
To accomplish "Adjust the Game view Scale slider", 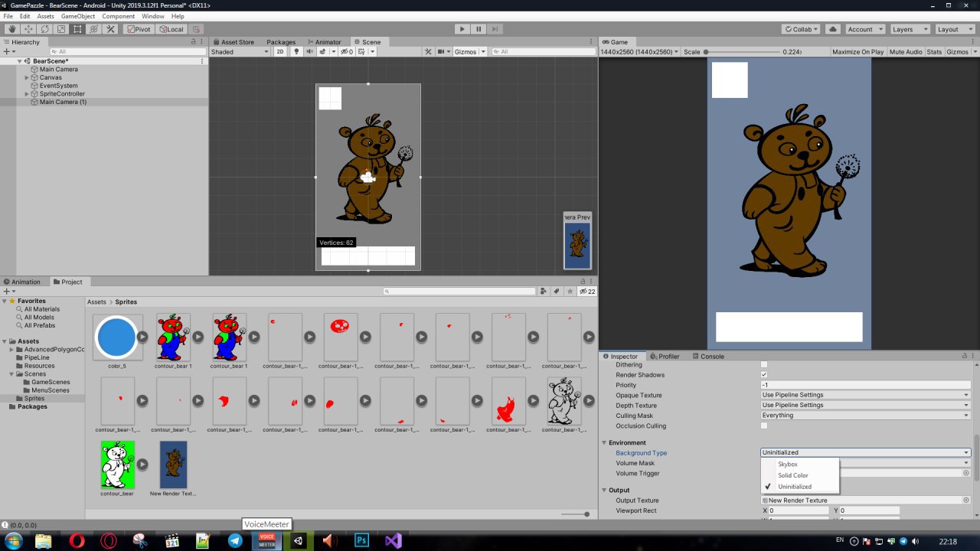I will pyautogui.click(x=741, y=52).
